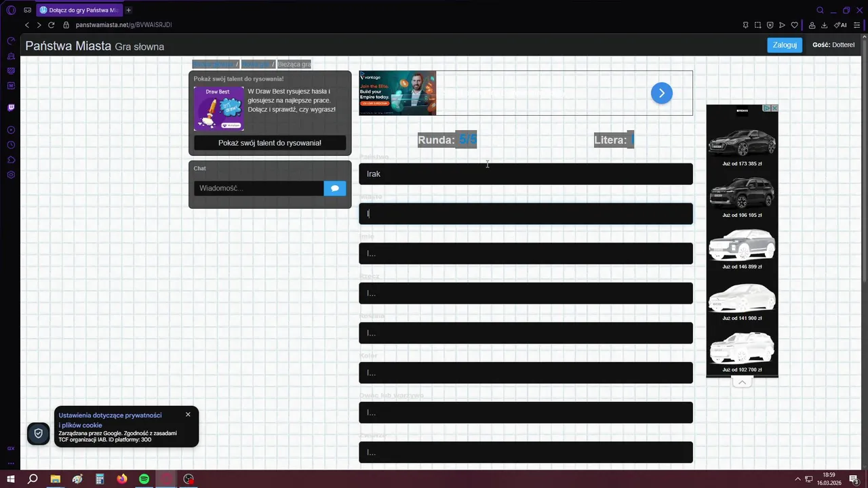Image resolution: width=868 pixels, height=488 pixels.
Task: Focus the Rzecz answer field
Action: coord(526,293)
